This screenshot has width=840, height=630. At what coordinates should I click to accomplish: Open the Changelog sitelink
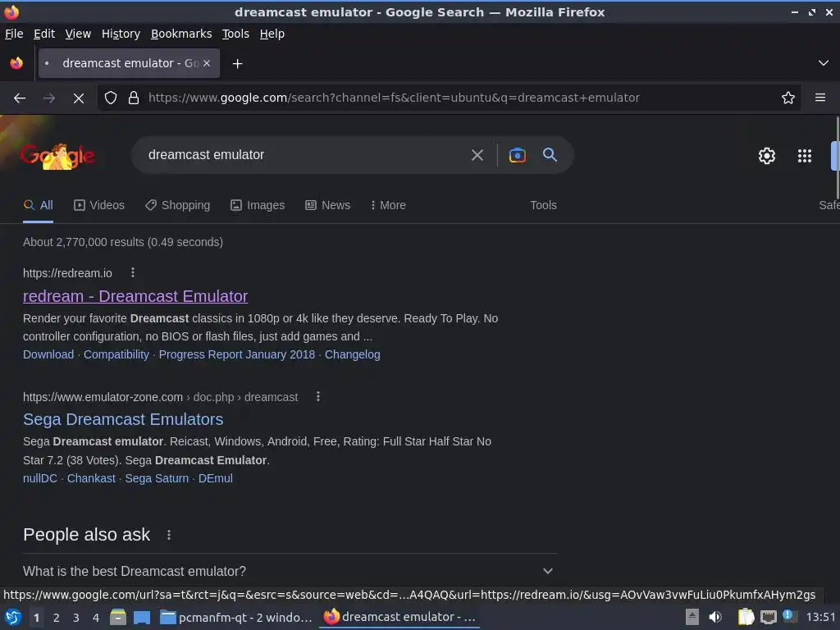(x=353, y=354)
